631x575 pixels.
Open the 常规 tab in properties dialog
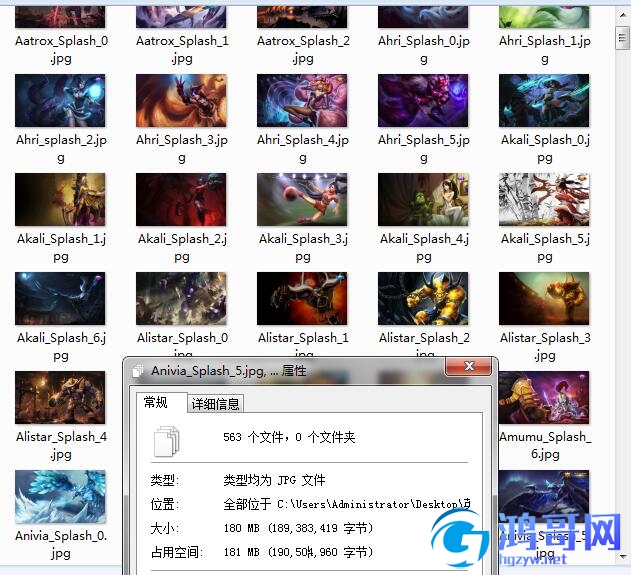pos(161,402)
